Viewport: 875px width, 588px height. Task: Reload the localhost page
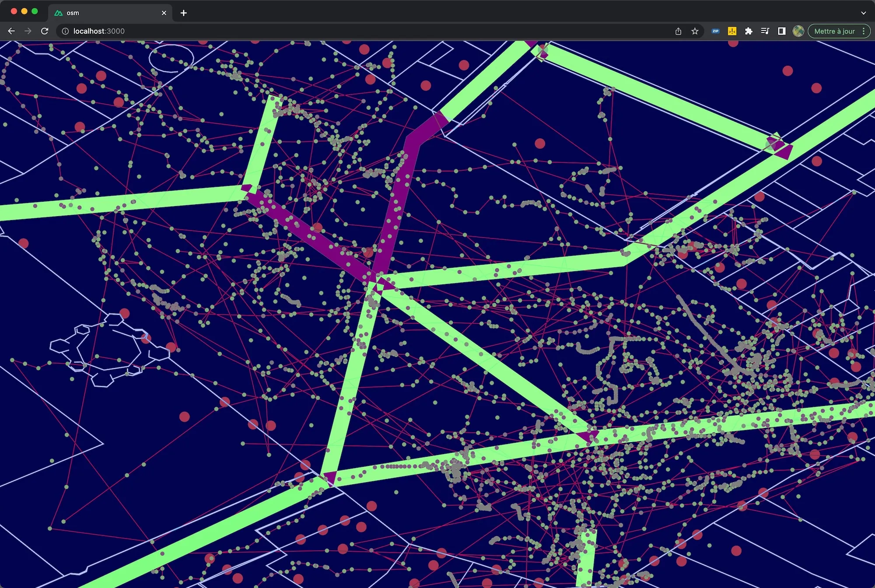point(45,31)
